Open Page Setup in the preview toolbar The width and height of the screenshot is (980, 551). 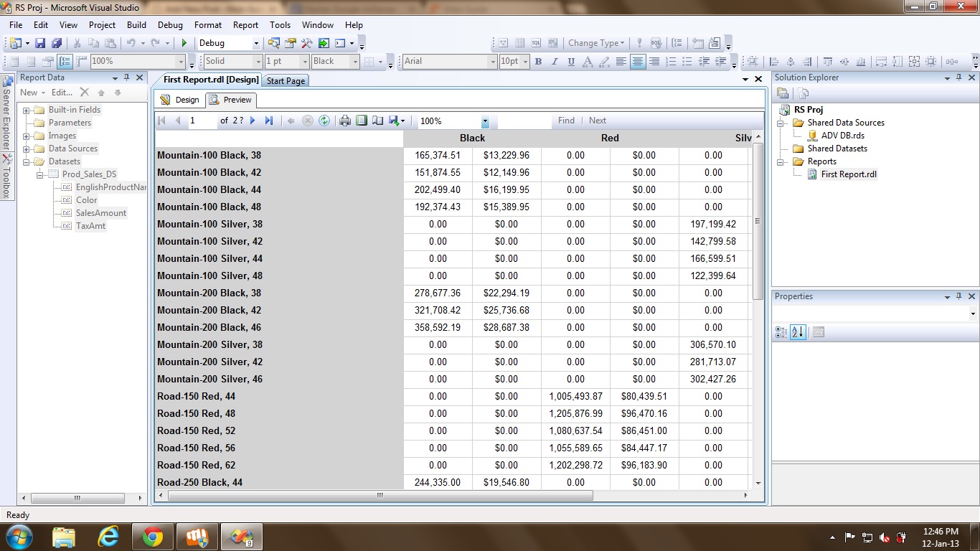[x=377, y=121]
